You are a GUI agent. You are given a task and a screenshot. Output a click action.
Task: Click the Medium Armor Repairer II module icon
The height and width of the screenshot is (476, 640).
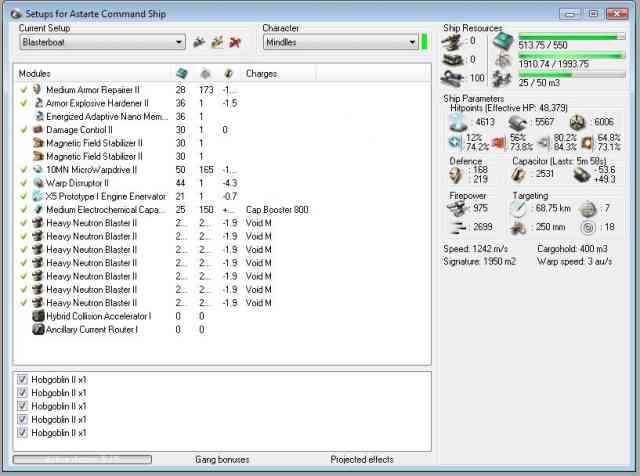pyautogui.click(x=38, y=89)
